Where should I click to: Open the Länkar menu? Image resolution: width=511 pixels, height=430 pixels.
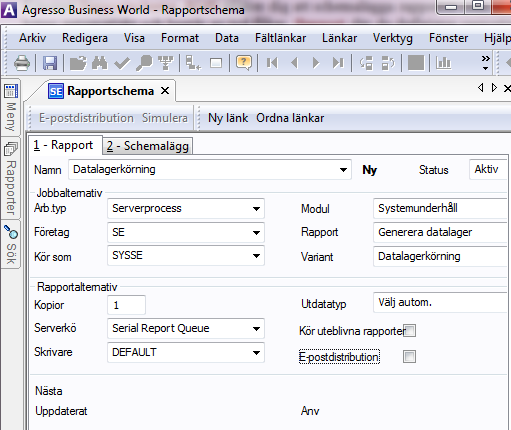[x=339, y=38]
